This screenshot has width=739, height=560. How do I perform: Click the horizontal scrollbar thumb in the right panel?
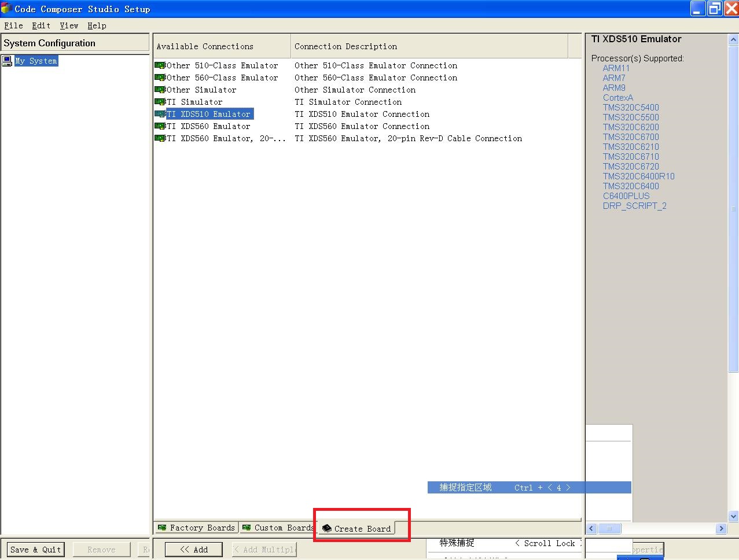click(x=609, y=528)
